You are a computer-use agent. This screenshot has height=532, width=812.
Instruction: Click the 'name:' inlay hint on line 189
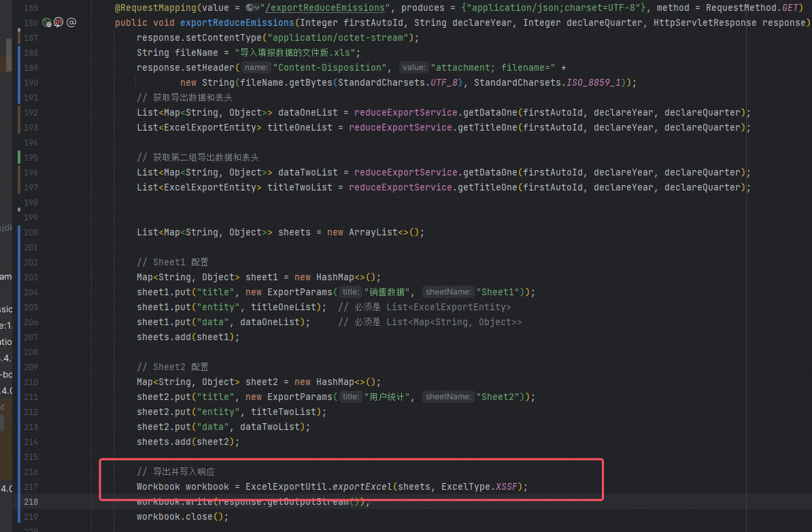point(256,67)
